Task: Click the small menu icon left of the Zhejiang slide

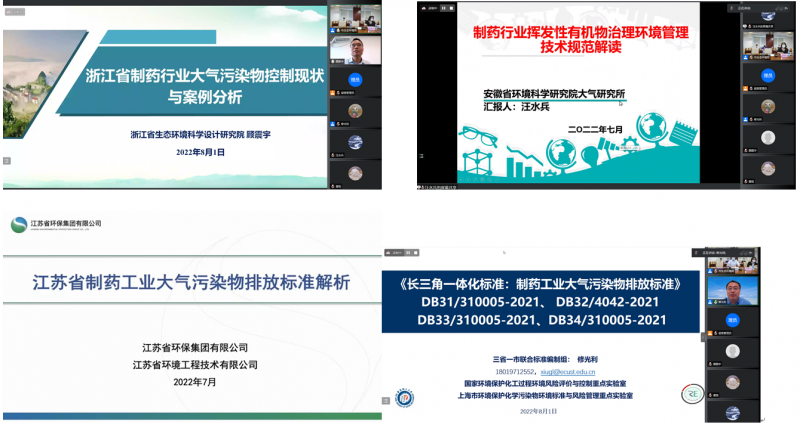Action: [x=6, y=160]
